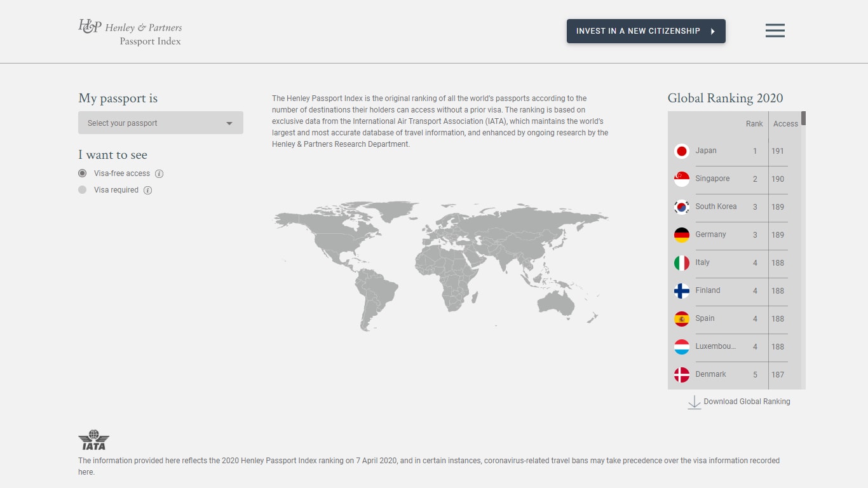
Task: Click the Denmark flag icon
Action: tap(681, 375)
